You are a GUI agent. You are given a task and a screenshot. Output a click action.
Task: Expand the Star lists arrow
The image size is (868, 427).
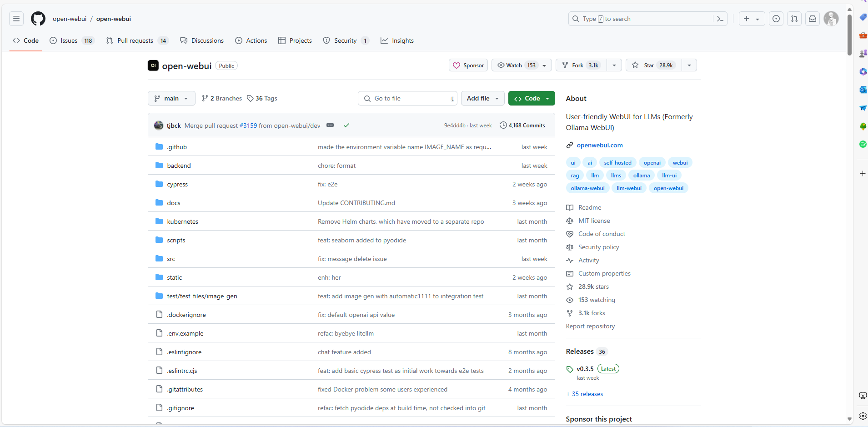pos(689,65)
